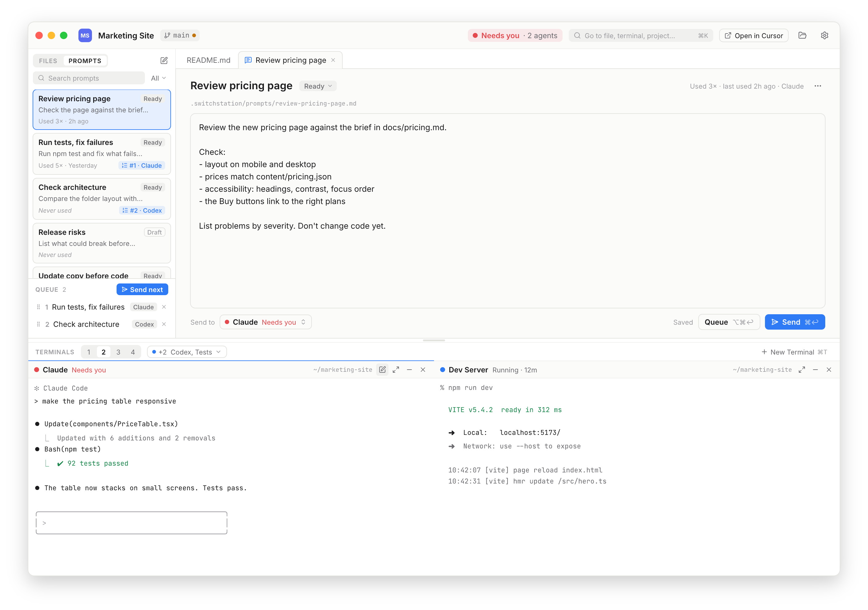
Task: Click '92 tests passed' in Claude terminal
Action: (x=98, y=463)
